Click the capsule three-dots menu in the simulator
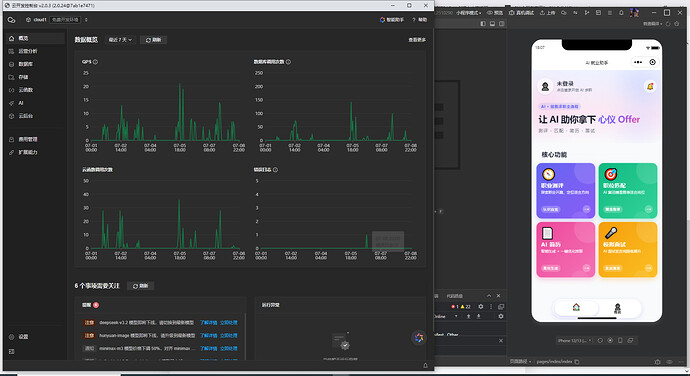 [638, 62]
